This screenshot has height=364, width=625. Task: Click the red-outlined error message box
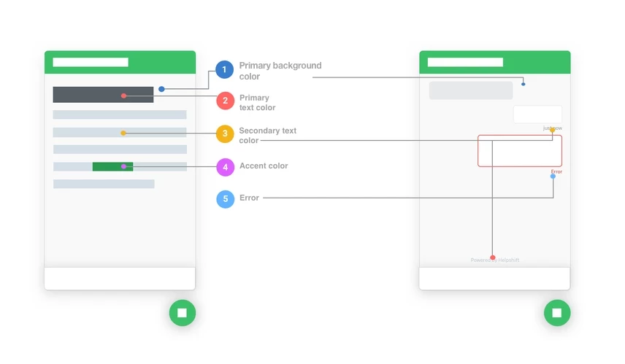point(519,150)
